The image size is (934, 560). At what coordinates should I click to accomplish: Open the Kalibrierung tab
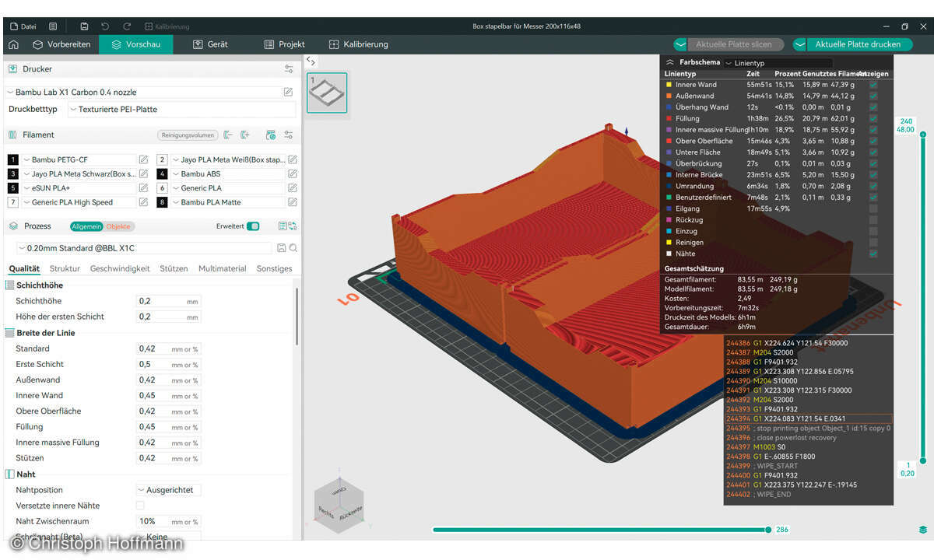click(358, 44)
